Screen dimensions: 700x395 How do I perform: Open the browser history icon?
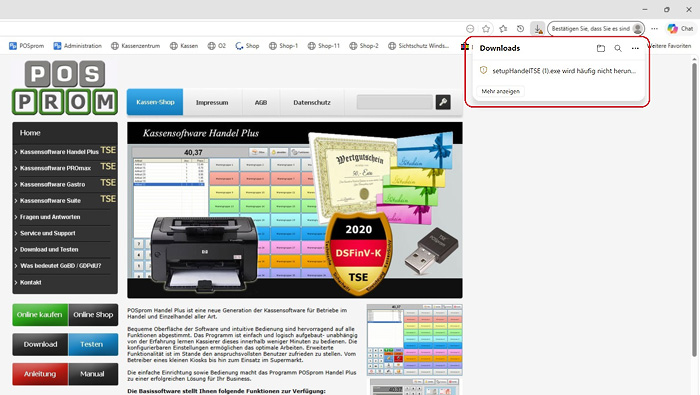(521, 29)
